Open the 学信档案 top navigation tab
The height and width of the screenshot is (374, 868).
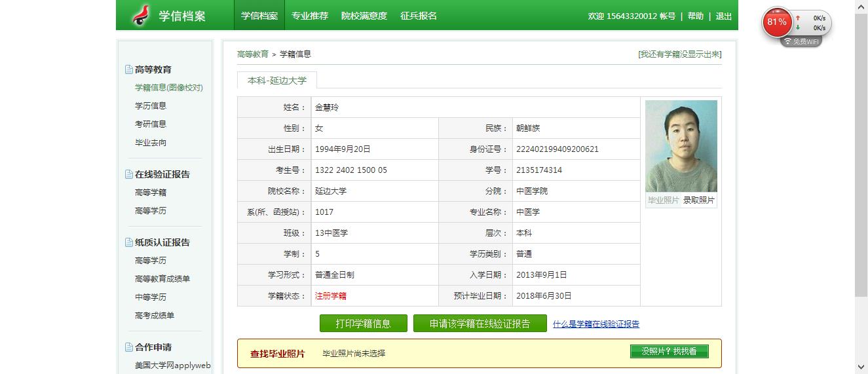(259, 16)
